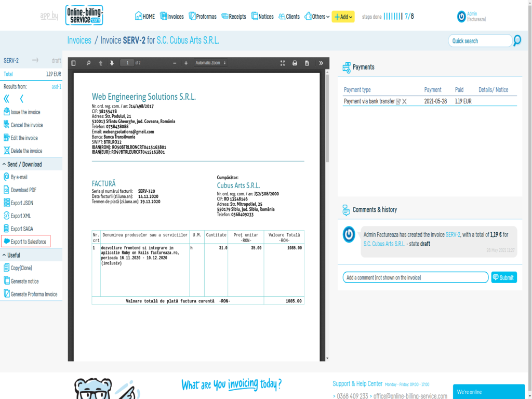The height and width of the screenshot is (399, 532).
Task: Open SERV-2 link in history comment
Action: 453,235
